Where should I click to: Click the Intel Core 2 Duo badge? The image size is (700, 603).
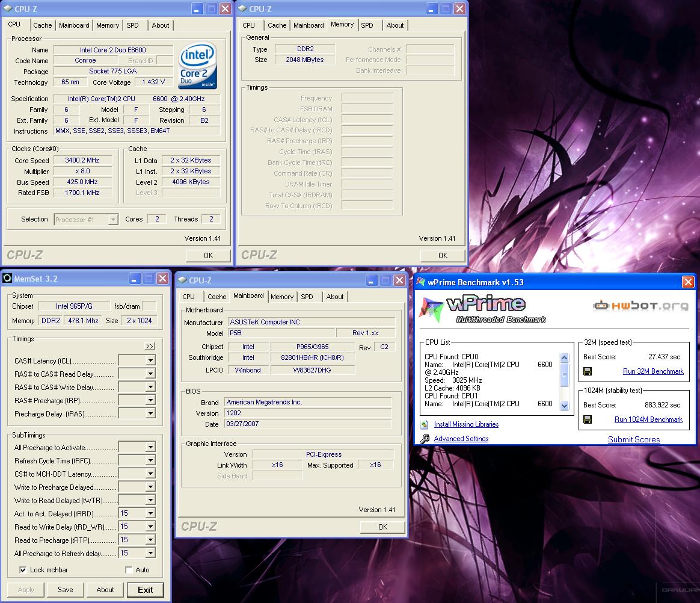point(198,65)
